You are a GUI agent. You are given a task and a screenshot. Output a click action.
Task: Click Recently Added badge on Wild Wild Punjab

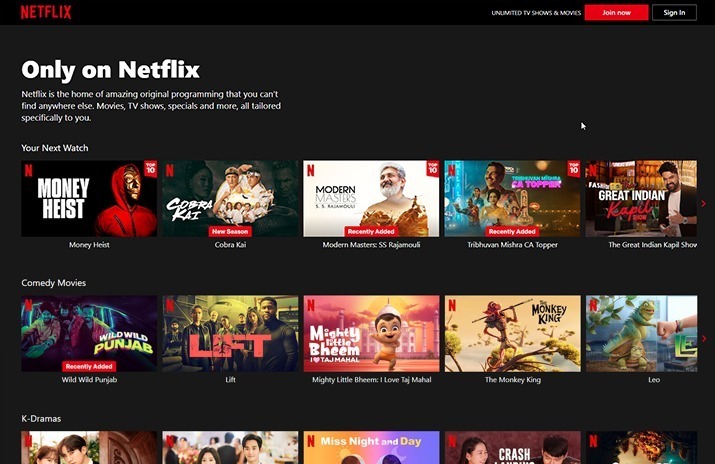(89, 366)
